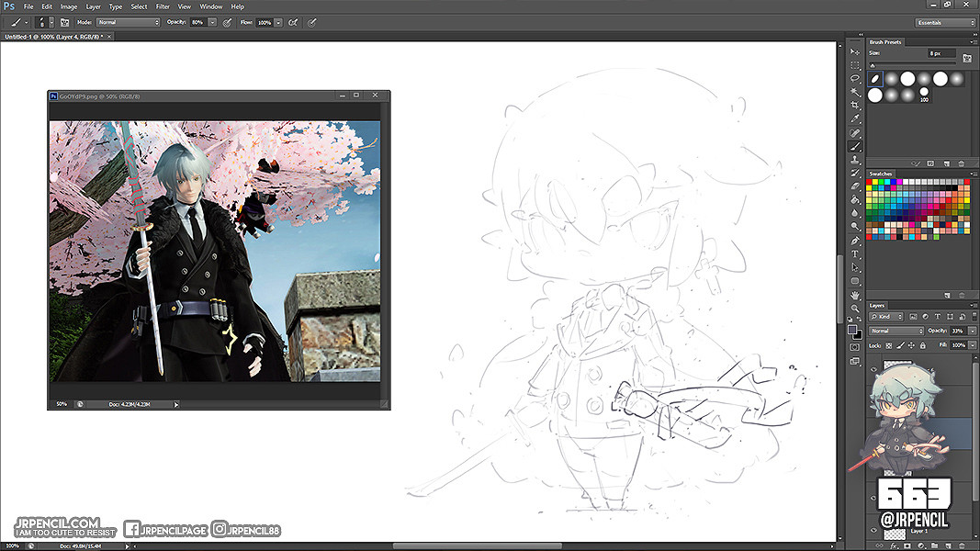Hide Layer 1 using its eye icon
The height and width of the screenshot is (551, 980).
click(x=873, y=531)
